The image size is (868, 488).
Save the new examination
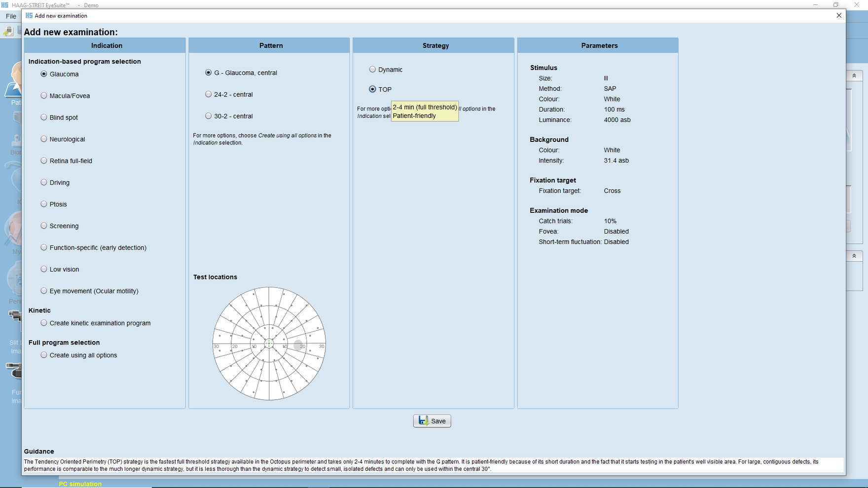tap(432, 420)
